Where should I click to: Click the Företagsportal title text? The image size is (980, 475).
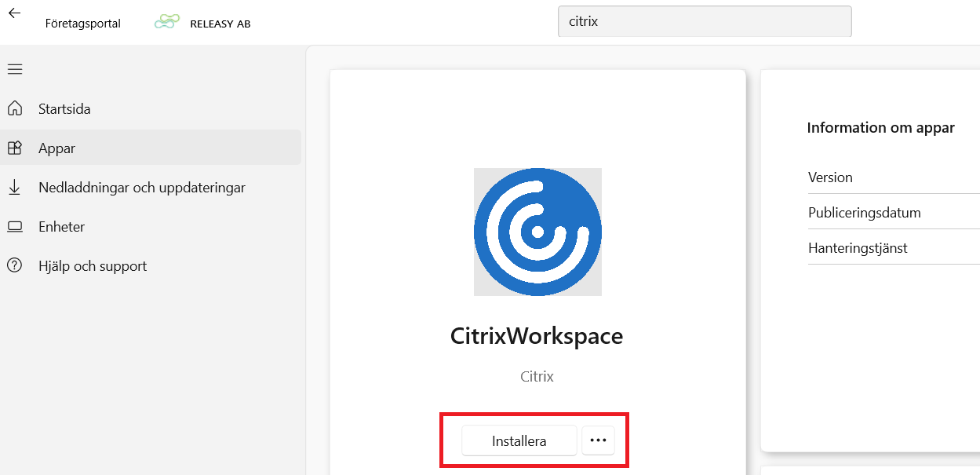(83, 24)
